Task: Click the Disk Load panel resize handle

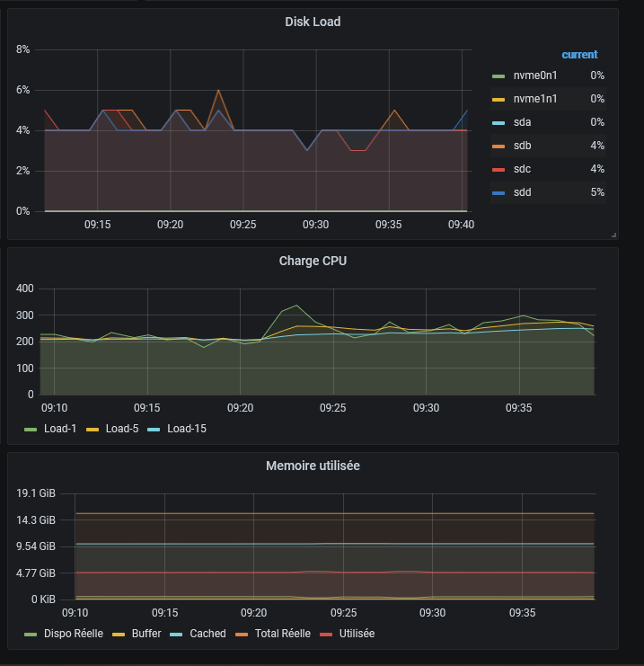Action: 613,235
